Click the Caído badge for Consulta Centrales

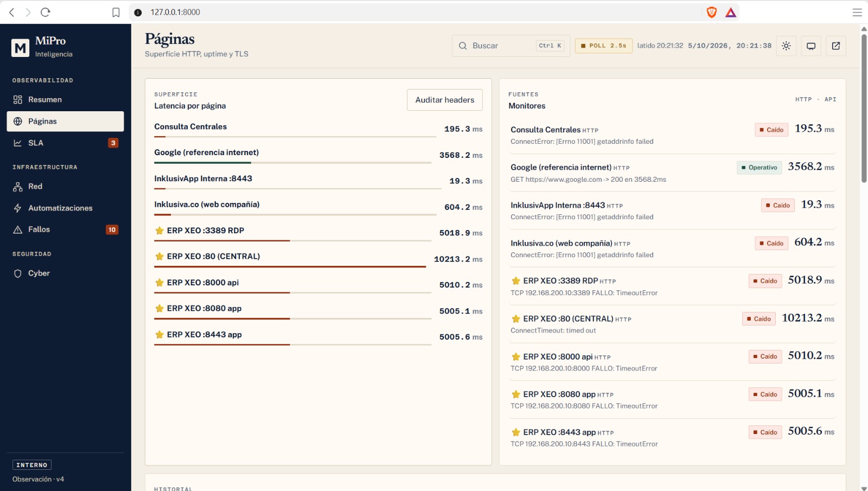pyautogui.click(x=771, y=130)
